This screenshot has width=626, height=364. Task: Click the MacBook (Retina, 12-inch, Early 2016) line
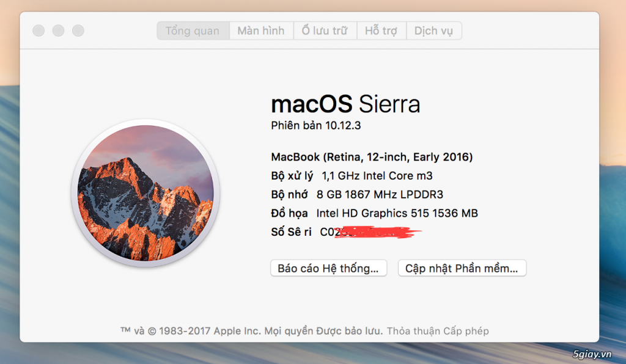(372, 157)
